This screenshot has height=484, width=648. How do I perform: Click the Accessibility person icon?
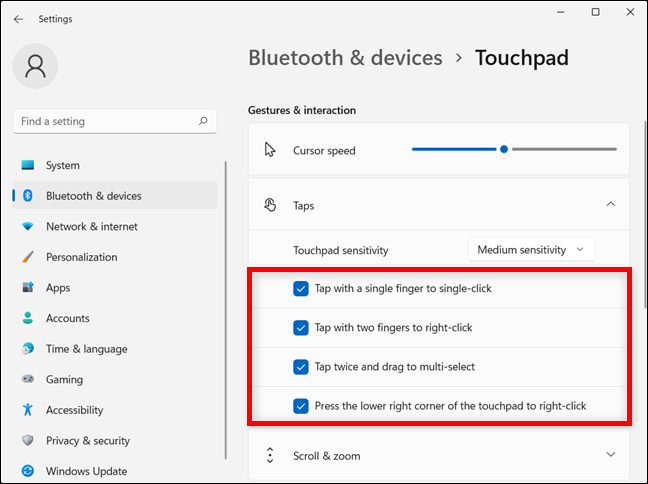point(28,410)
